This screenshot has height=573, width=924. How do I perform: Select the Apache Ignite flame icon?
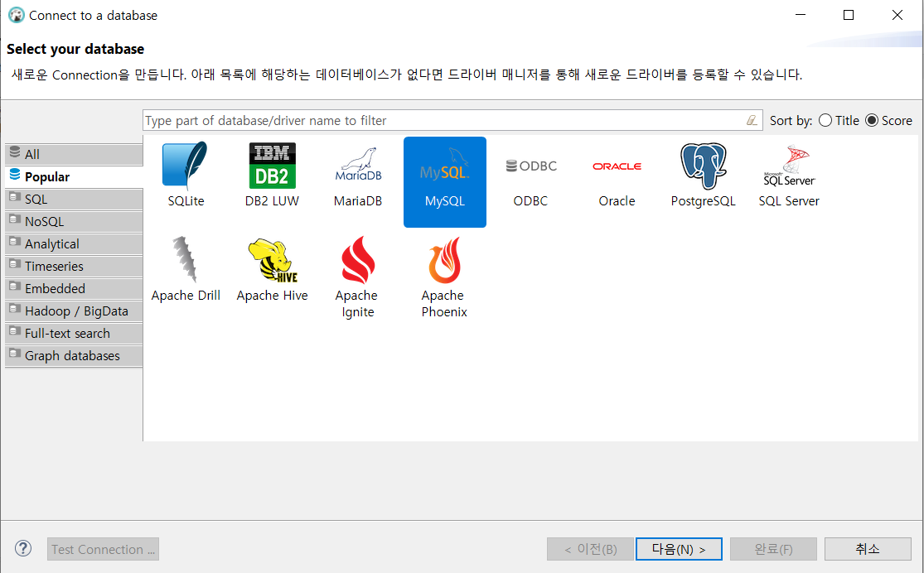point(358,260)
